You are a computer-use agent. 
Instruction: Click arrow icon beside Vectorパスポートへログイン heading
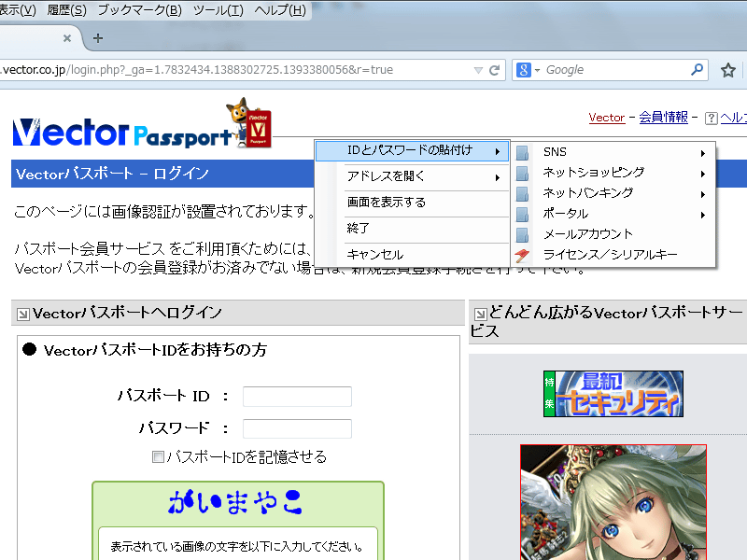[x=22, y=315]
